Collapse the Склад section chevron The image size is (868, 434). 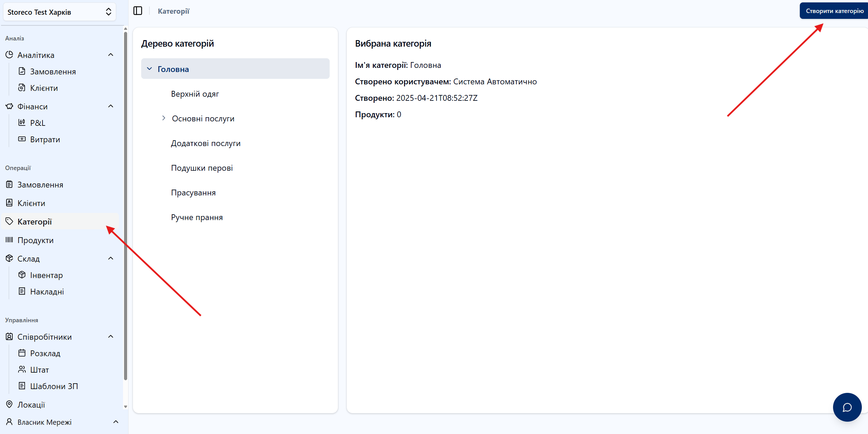coord(111,258)
